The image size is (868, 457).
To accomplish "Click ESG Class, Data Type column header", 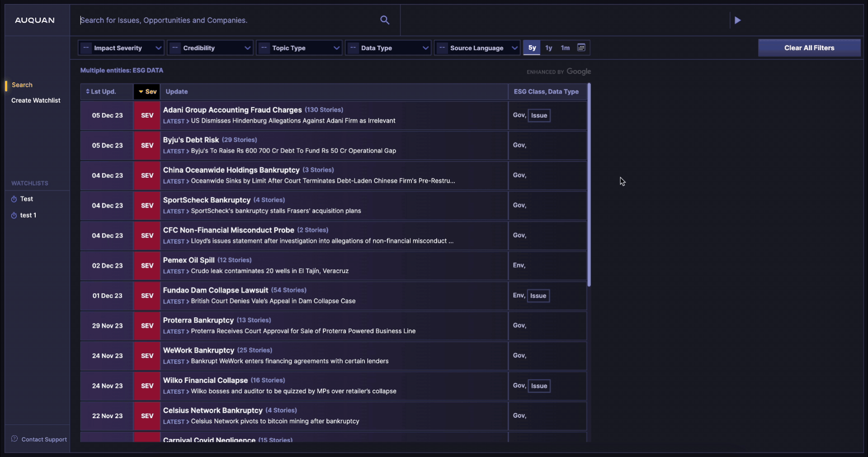I will click(x=546, y=91).
